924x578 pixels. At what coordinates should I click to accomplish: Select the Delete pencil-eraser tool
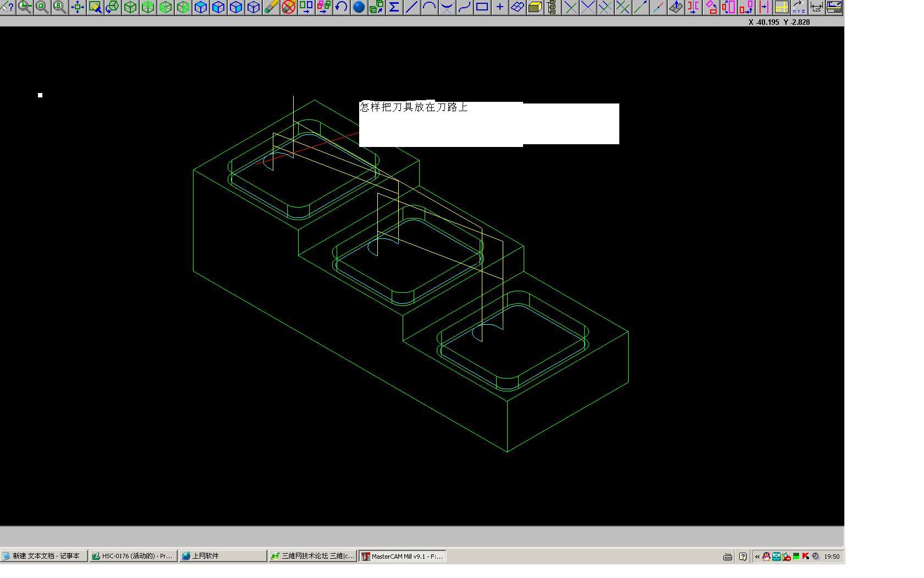pos(271,7)
